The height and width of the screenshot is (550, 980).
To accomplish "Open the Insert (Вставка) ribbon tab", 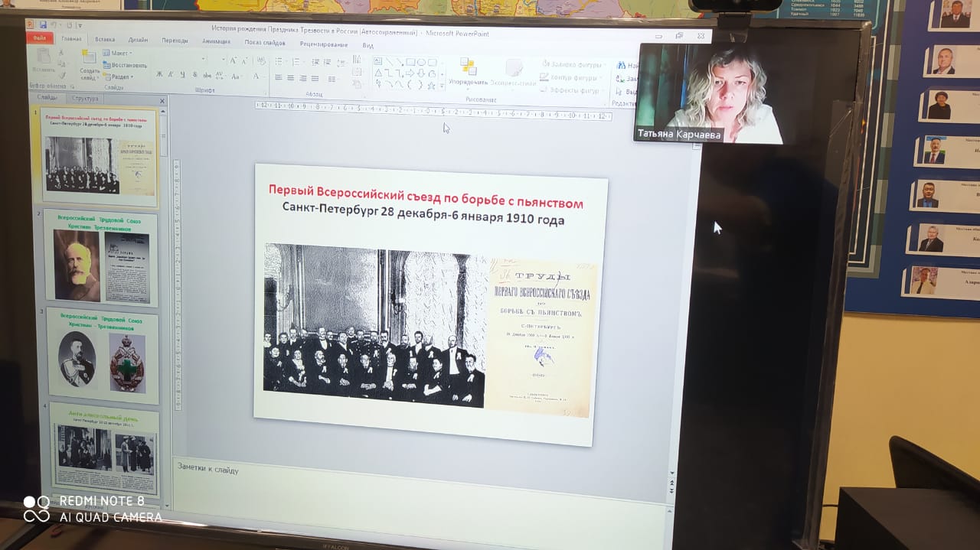I will [105, 40].
